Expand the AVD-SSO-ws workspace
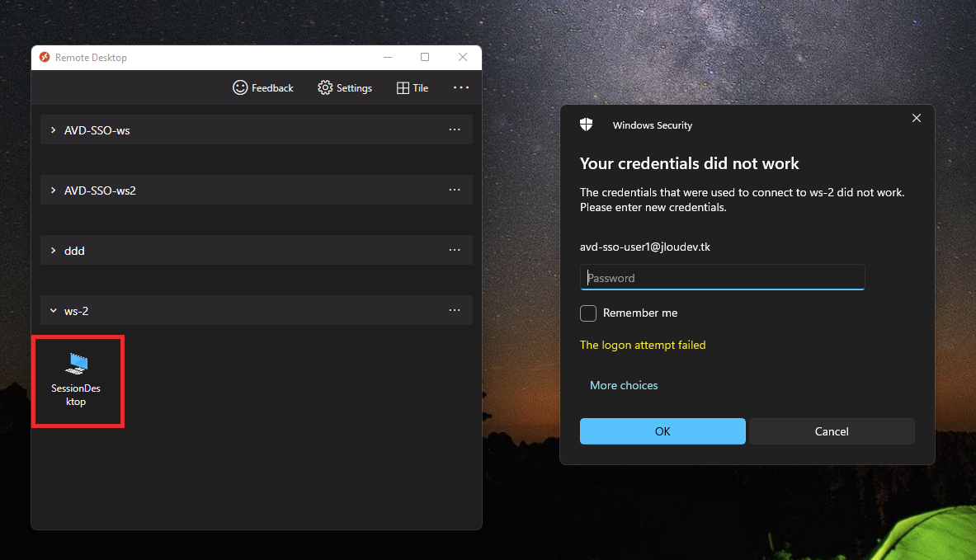The height and width of the screenshot is (560, 976). [x=54, y=130]
